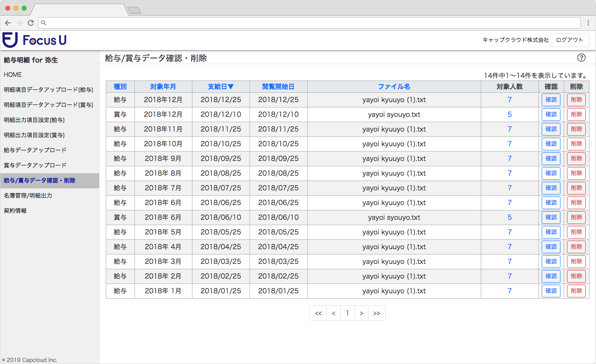Click file name yayoi syouyo.txt in 2018/12/10 row
Screen dimensions: 596x364
[394, 114]
